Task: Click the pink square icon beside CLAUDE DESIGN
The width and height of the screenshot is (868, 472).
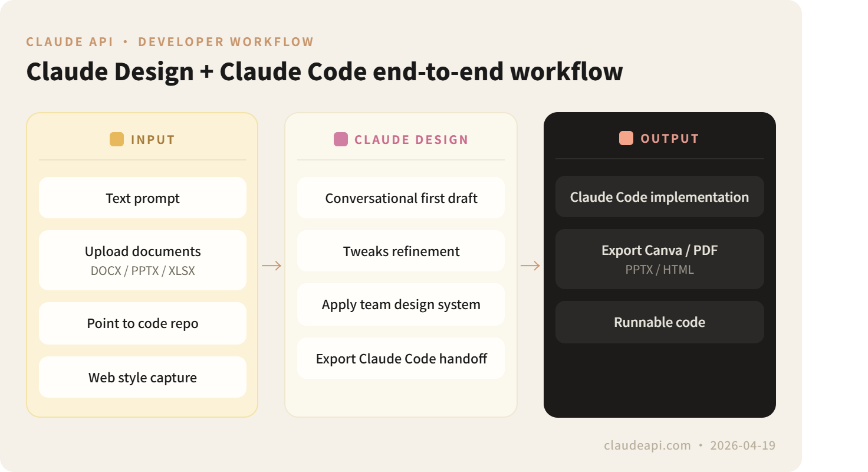Action: [x=341, y=139]
